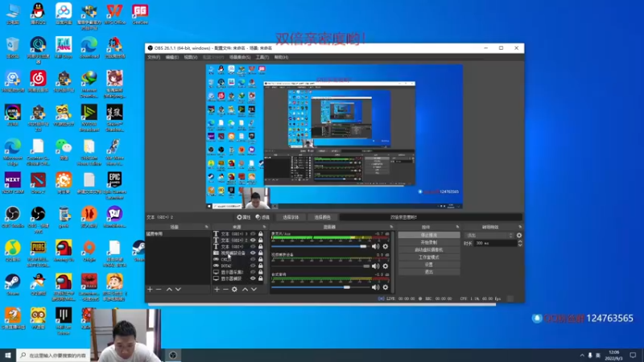Open OBS 设置 settings button
This screenshot has width=644, height=362.
(429, 265)
